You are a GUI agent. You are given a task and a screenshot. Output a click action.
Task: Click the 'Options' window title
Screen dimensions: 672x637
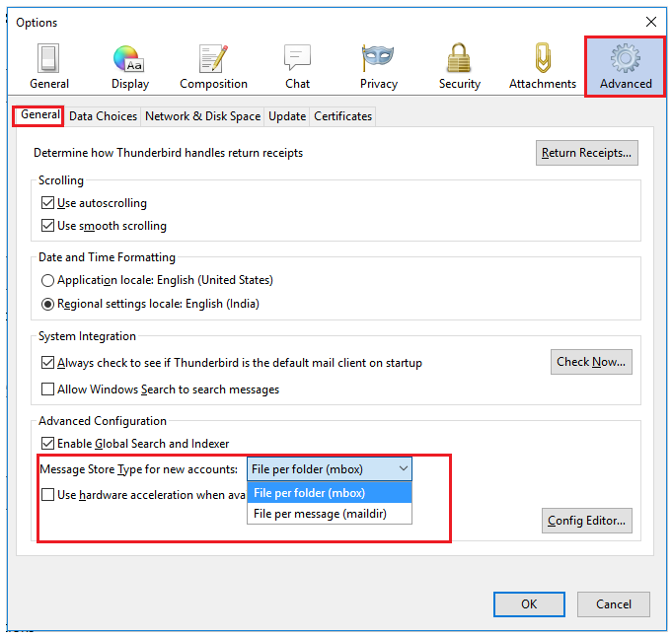(37, 23)
